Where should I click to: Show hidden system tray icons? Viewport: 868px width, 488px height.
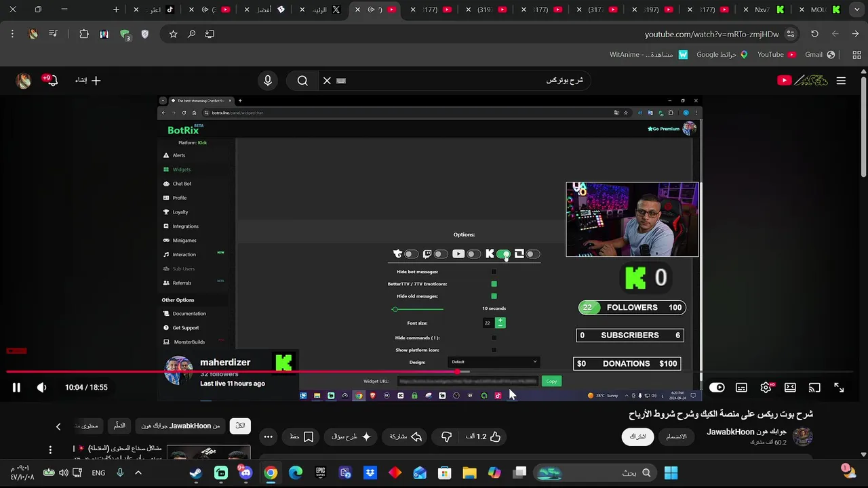tap(138, 473)
